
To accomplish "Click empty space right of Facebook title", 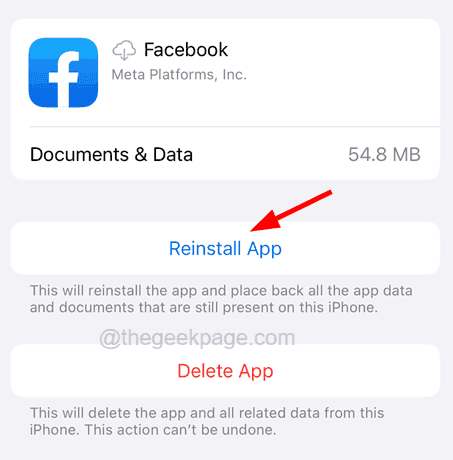I will 333,50.
